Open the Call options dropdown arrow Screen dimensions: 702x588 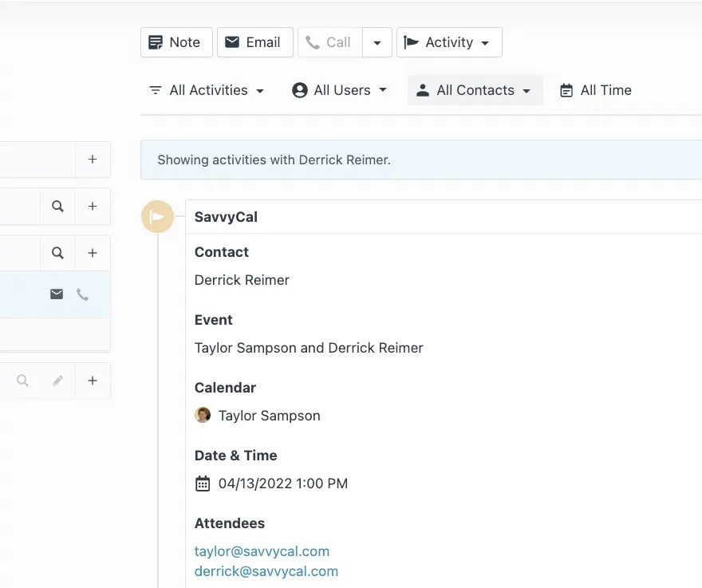377,42
